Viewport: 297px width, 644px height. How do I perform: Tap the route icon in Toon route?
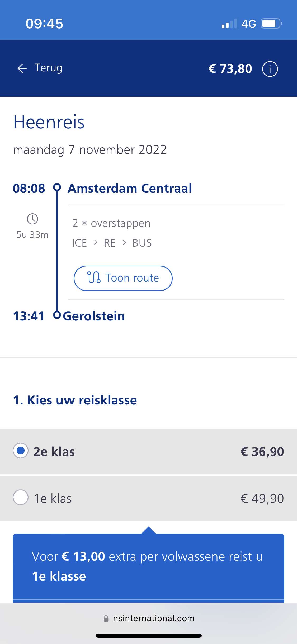click(94, 278)
